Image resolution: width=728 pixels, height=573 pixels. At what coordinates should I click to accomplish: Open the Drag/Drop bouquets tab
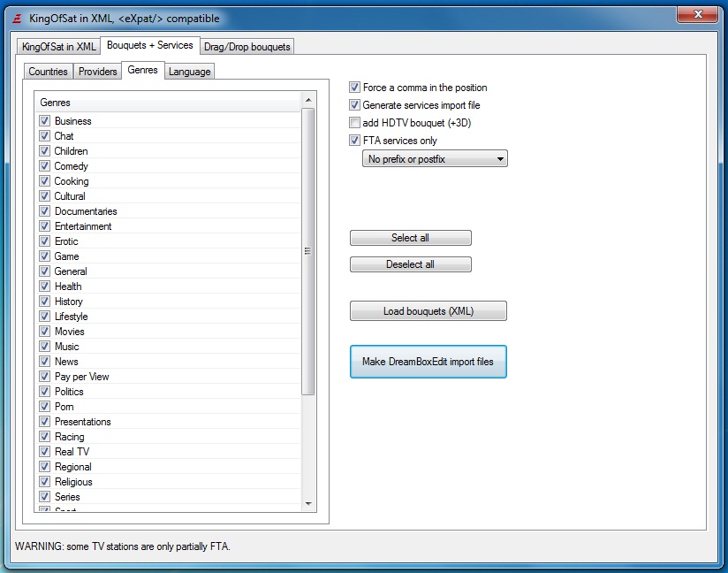[247, 47]
